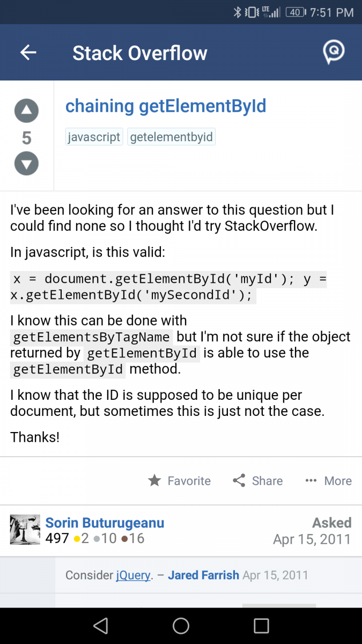Open the getelementbyid tag
Viewport: 362px width, 644px height.
[x=171, y=137]
